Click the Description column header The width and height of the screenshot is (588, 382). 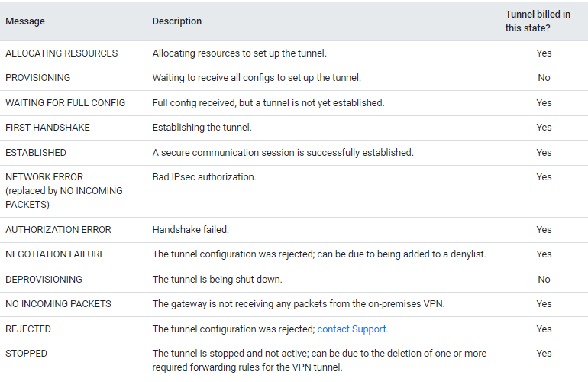177,21
